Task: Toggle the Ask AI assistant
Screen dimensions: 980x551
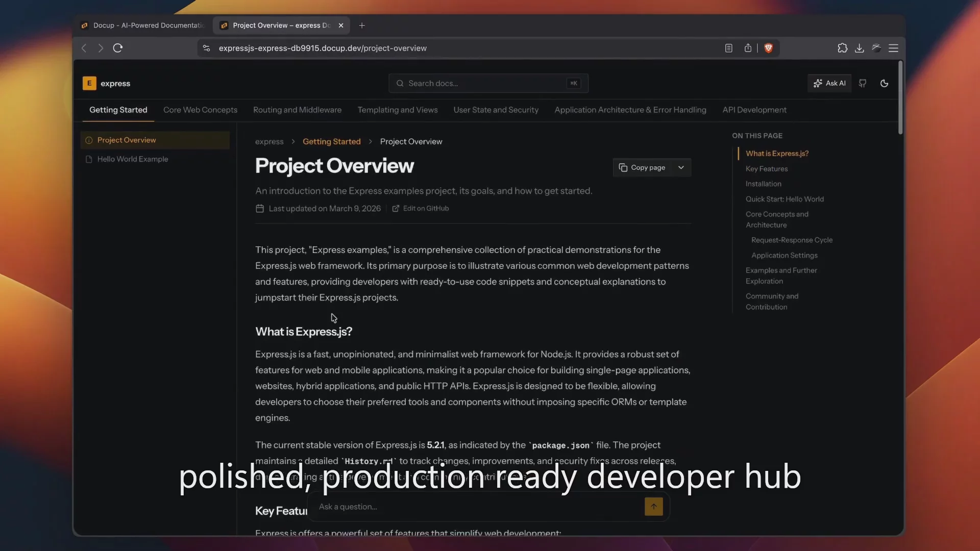Action: pos(829,83)
